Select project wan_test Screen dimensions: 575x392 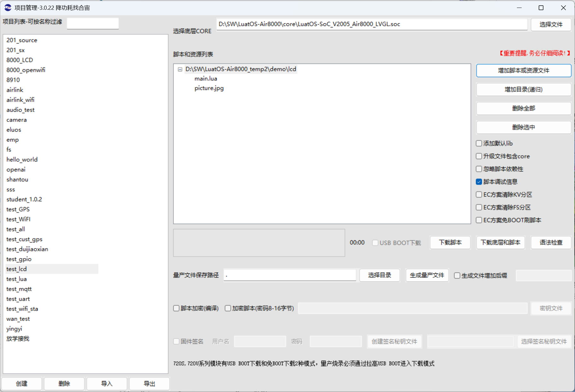point(18,319)
